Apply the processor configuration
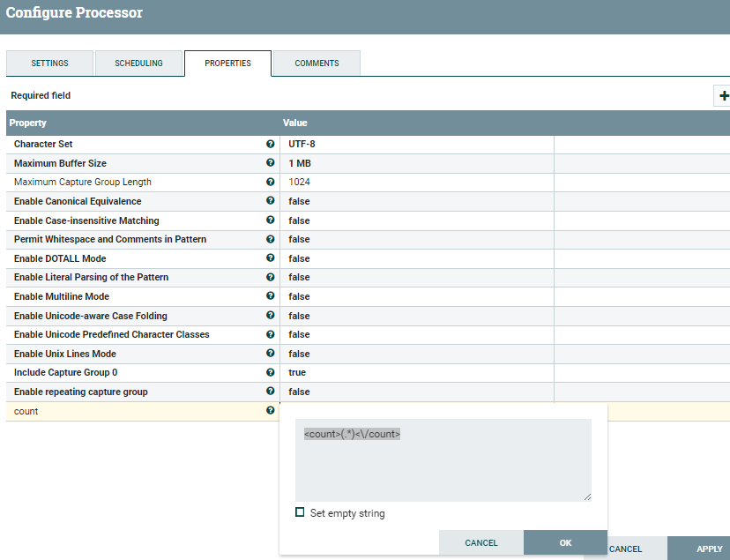The height and width of the screenshot is (560, 730). [x=709, y=549]
